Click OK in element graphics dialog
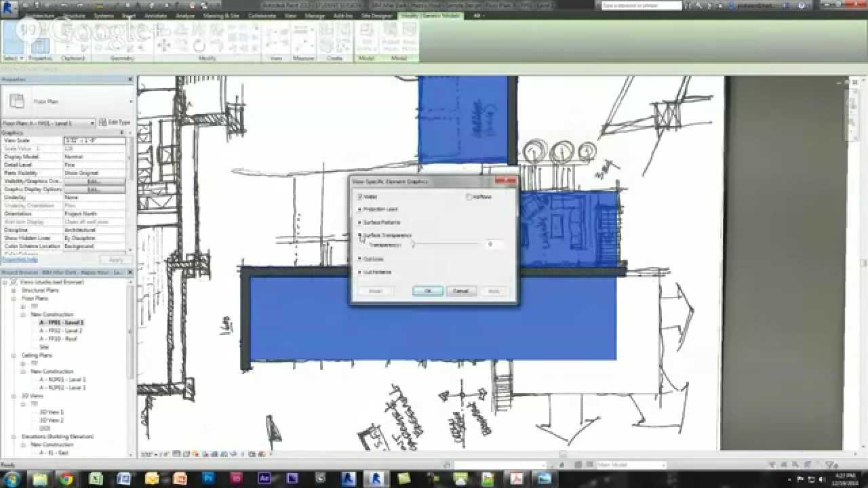Viewport: 868px width, 488px height. (428, 291)
